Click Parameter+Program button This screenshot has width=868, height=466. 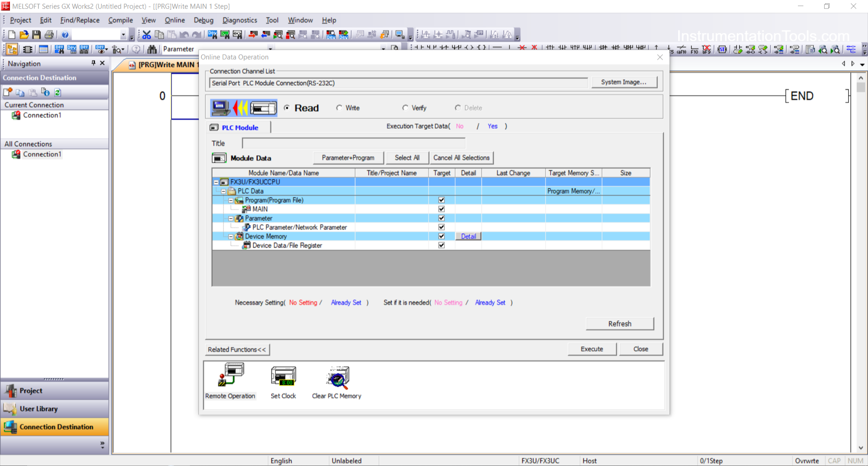[348, 157]
